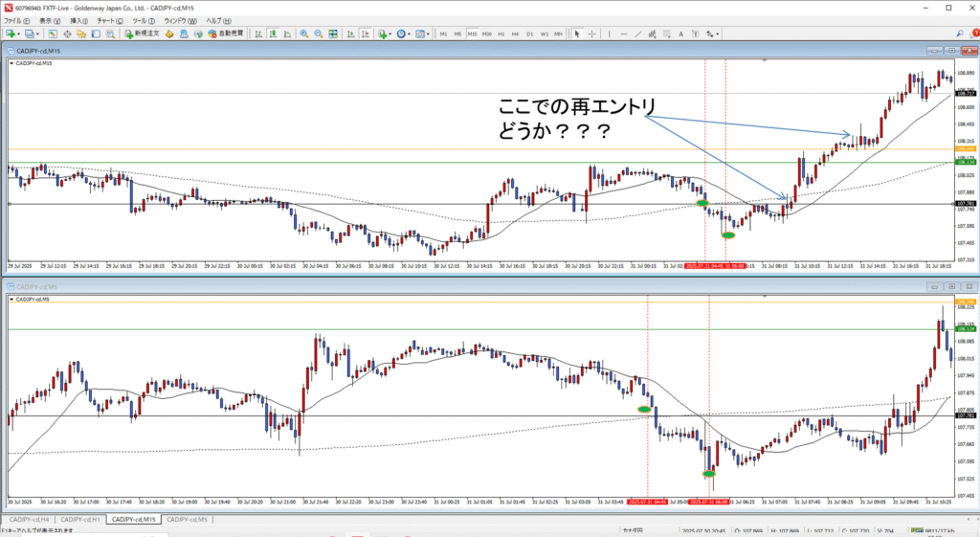Select the M1 timeframe
This screenshot has width=980, height=537.
pos(443,34)
